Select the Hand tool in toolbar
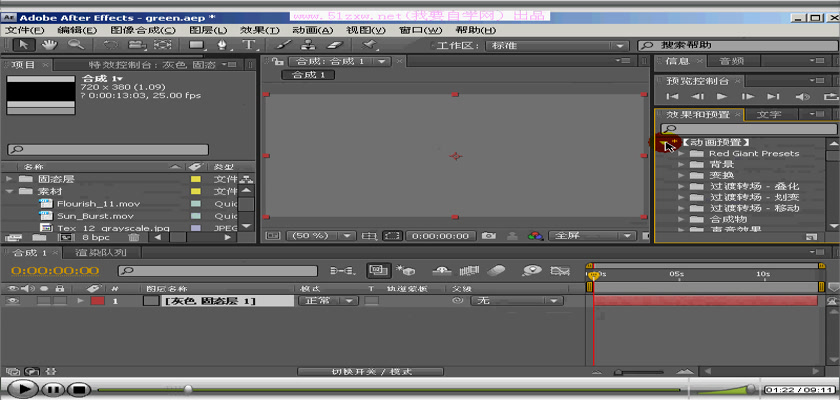 (x=51, y=45)
